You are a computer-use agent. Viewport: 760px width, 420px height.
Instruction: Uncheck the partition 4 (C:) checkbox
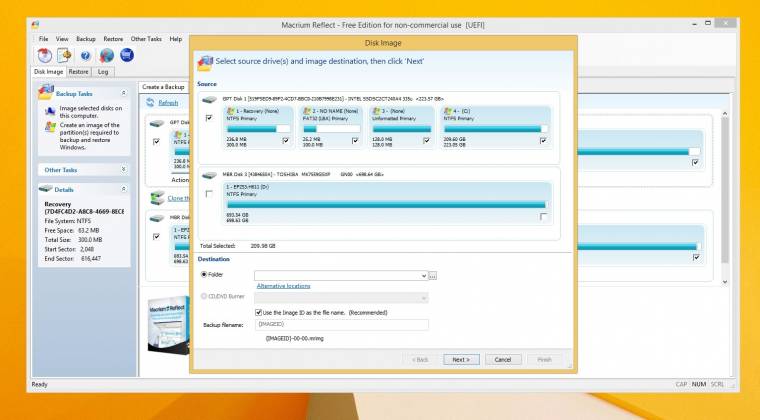click(x=543, y=140)
